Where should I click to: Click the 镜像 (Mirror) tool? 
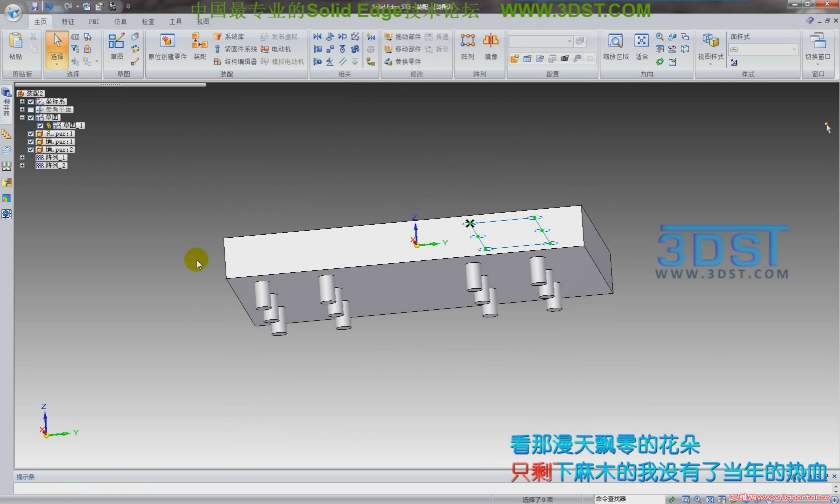491,47
